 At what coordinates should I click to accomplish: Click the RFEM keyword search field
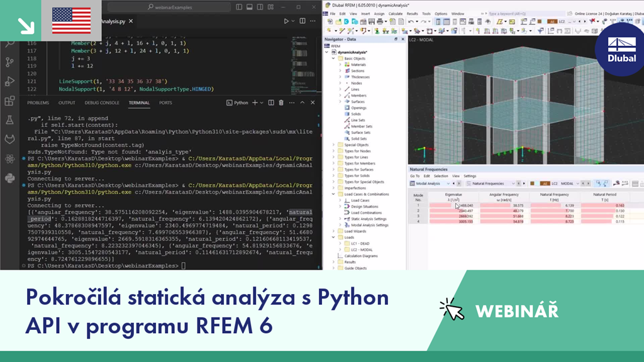tap(525, 14)
